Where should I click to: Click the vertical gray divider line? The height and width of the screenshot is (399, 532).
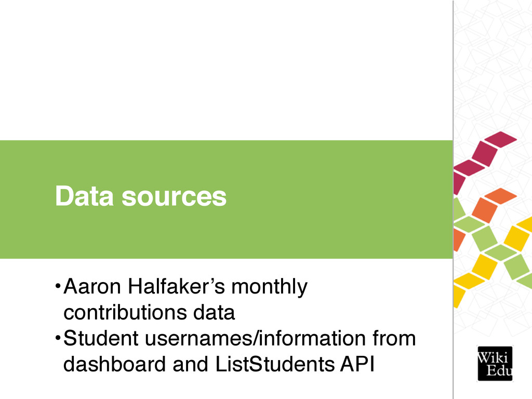pos(453,199)
